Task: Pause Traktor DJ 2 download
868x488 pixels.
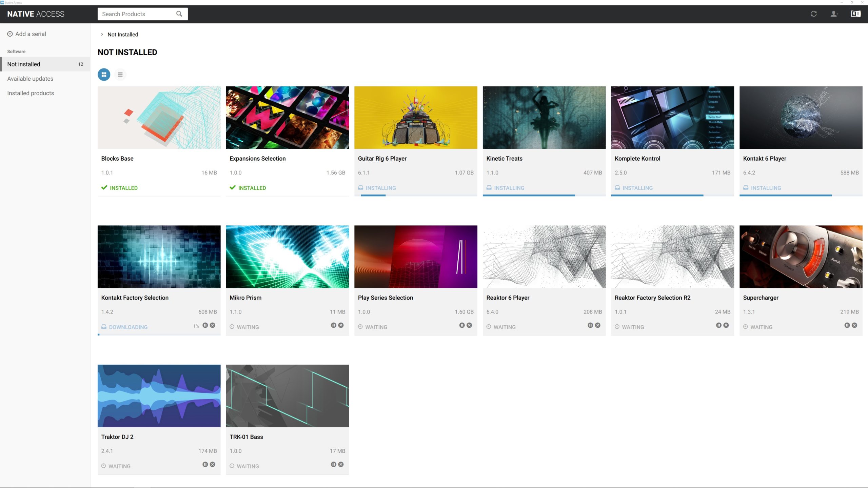Action: pyautogui.click(x=205, y=465)
